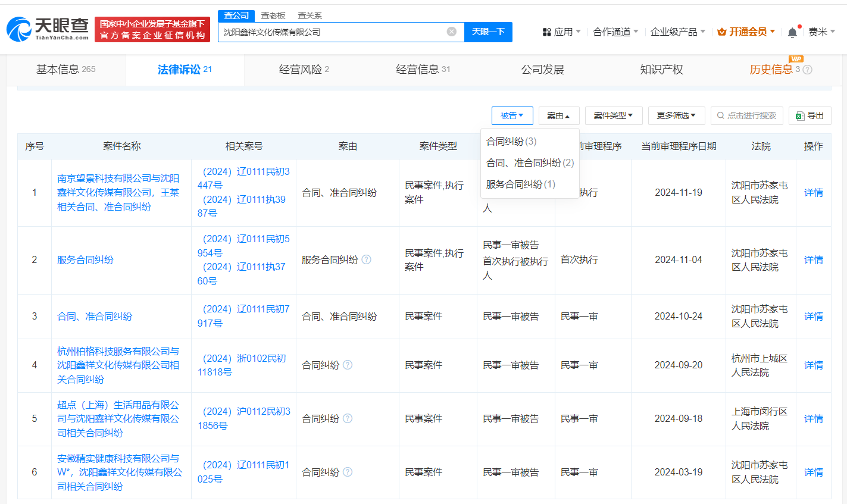The height and width of the screenshot is (504, 847).
Task: Open case 安徽精实健康科技有限公司 link
Action: pyautogui.click(x=120, y=472)
